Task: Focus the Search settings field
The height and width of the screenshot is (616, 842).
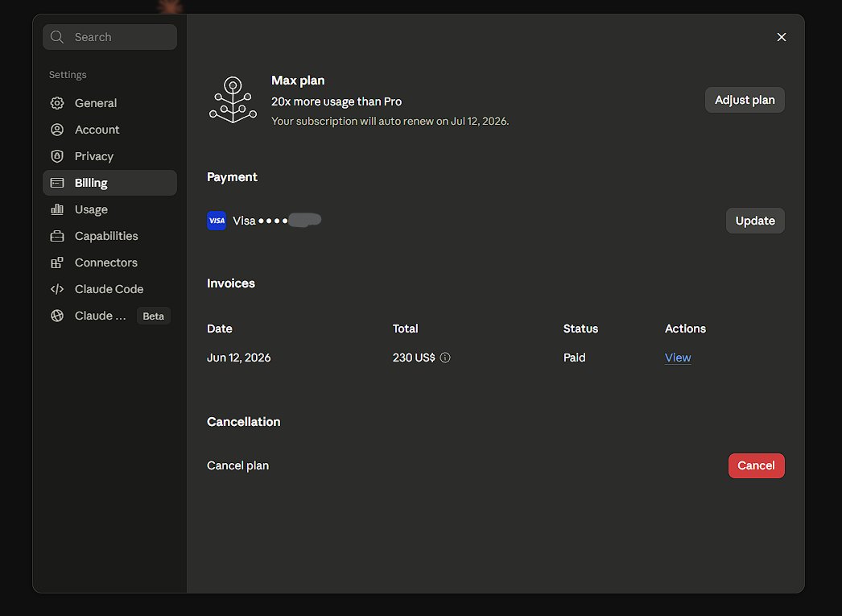Action: coord(109,37)
